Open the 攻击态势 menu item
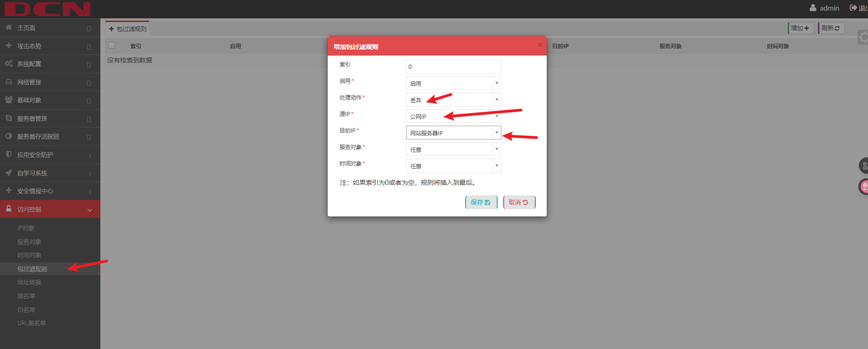The width and height of the screenshot is (868, 349). [50, 46]
